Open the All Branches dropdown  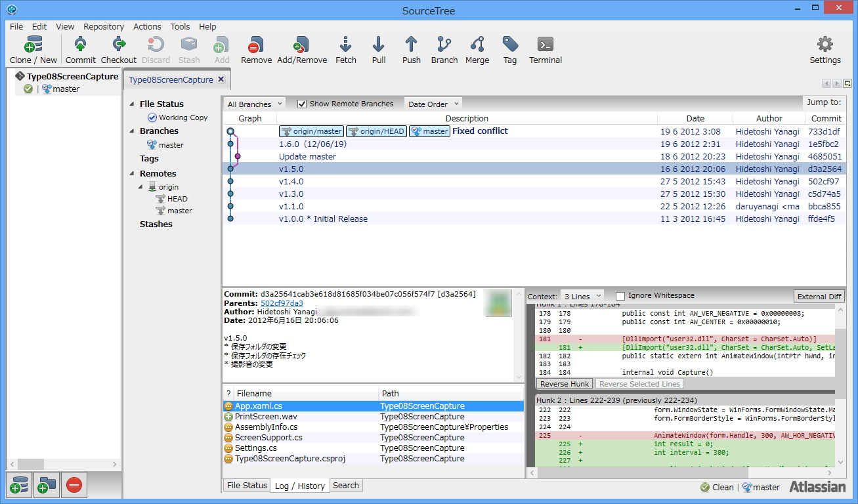[x=254, y=103]
